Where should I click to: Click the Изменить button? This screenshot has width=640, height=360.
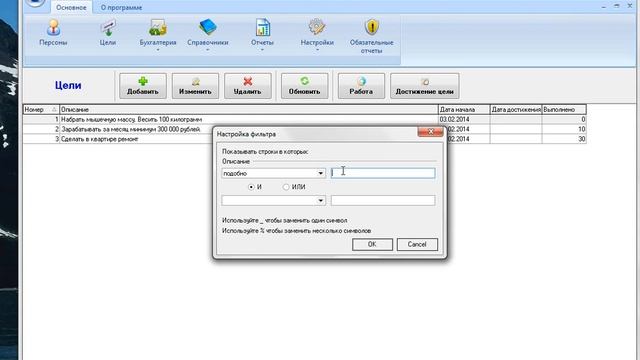pyautogui.click(x=195, y=86)
